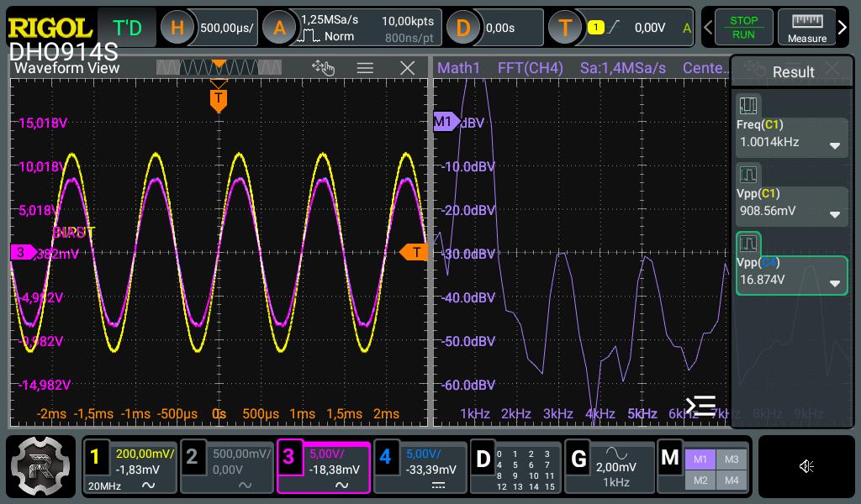Image resolution: width=861 pixels, height=504 pixels.
Task: Expand the Vpp(C4) result dropdown arrow
Action: coord(835,284)
